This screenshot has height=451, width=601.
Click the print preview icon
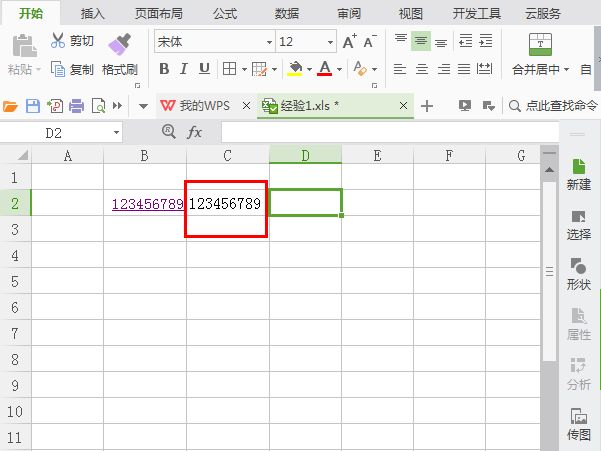point(99,106)
